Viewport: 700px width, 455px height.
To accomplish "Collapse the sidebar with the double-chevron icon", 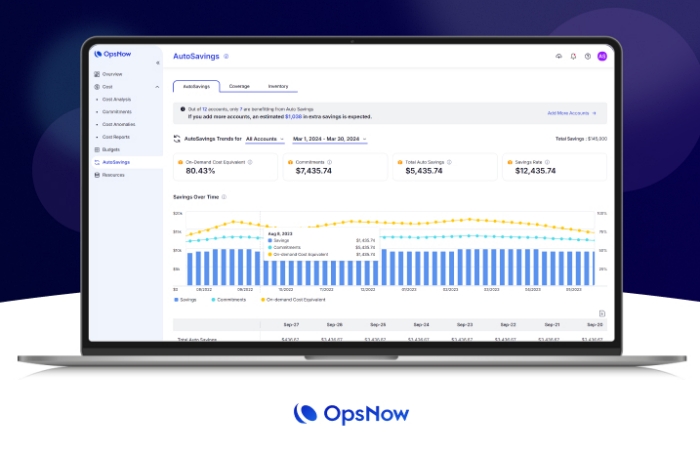I will click(x=158, y=63).
